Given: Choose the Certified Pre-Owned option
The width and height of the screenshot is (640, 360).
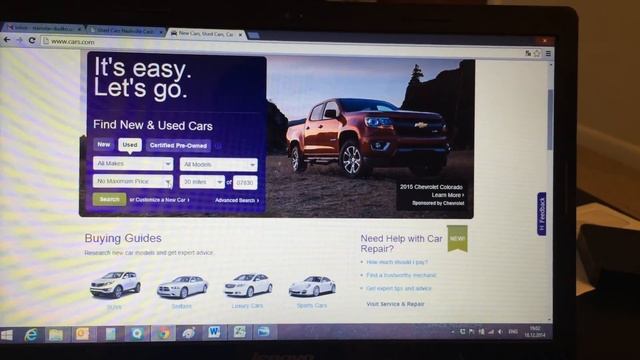Looking at the screenshot, I should click(178, 146).
